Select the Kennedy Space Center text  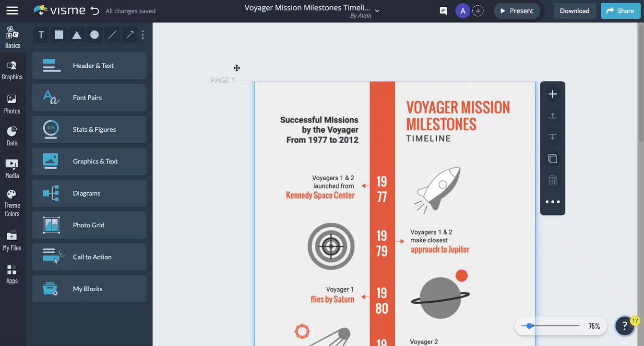(x=320, y=195)
